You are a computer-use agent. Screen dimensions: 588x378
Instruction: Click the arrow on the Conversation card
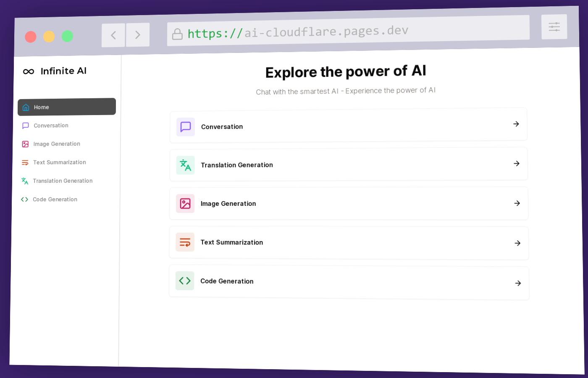pyautogui.click(x=516, y=124)
